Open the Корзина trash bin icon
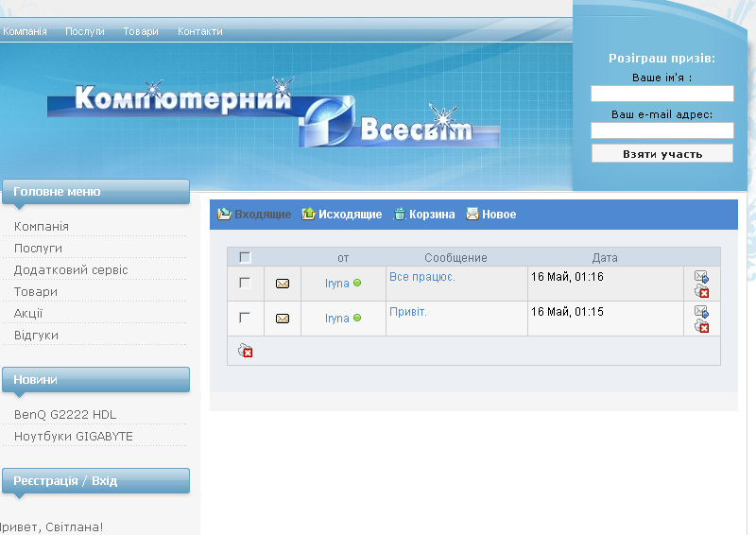 tap(400, 214)
